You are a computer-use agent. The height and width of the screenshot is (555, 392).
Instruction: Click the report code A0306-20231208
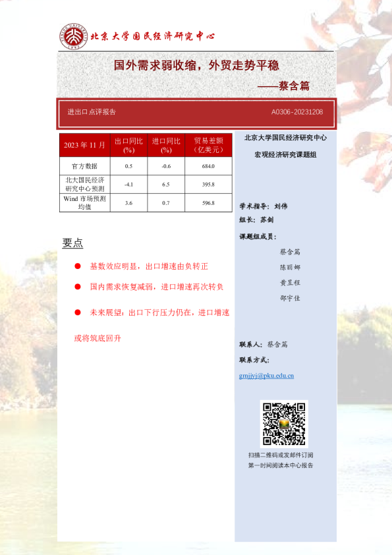tap(297, 112)
